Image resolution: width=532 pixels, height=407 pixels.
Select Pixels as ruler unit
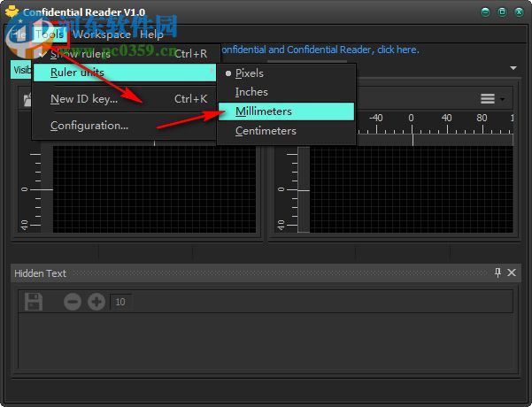click(x=286, y=73)
